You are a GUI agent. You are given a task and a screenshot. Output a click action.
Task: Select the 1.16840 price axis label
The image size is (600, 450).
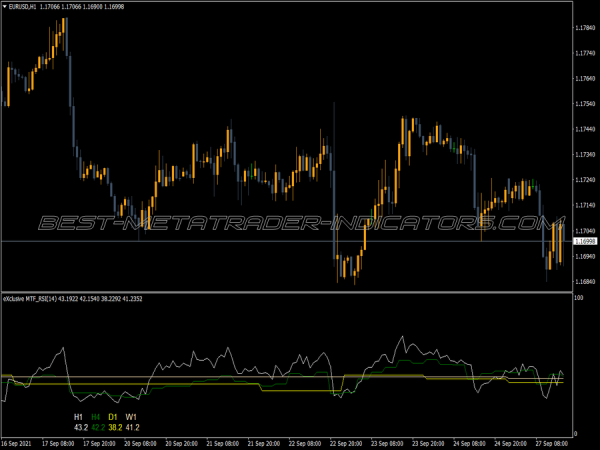(x=585, y=282)
